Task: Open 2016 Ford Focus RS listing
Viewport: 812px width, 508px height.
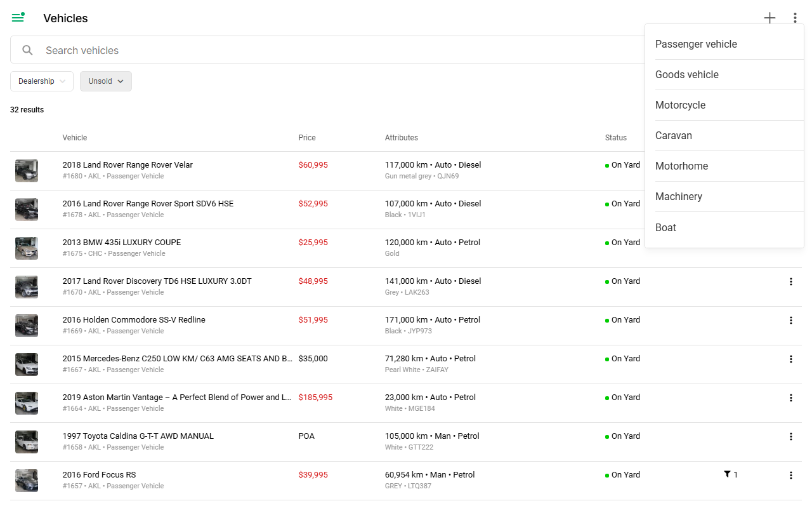Action: pos(99,475)
